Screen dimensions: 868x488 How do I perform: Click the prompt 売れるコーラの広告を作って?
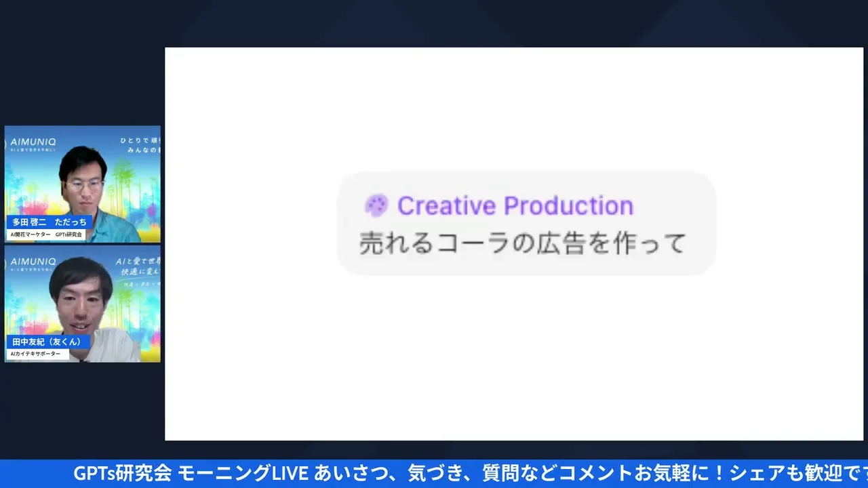[x=523, y=243]
